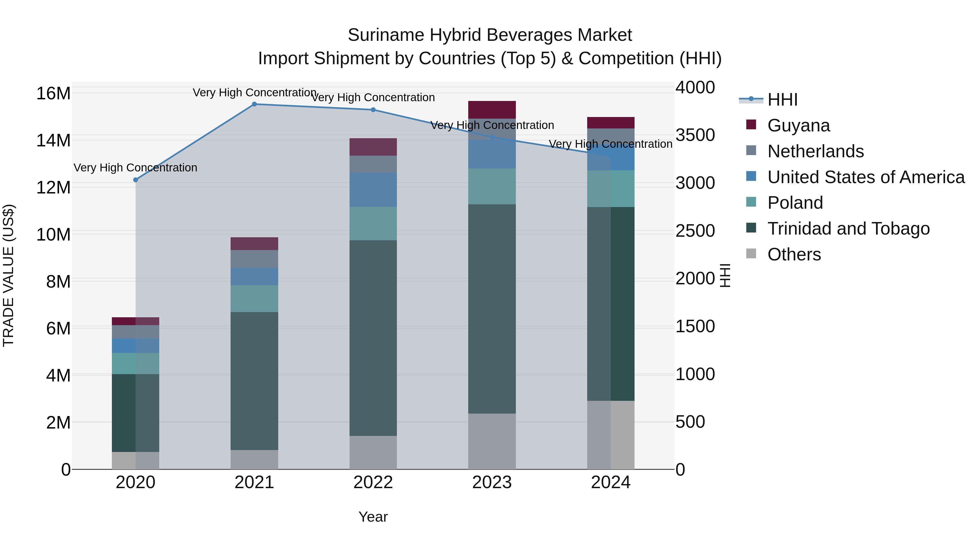Viewport: 980px width, 551px height.
Task: Click the 'TRADE VALUE (US$)' axis title
Action: 8,275
